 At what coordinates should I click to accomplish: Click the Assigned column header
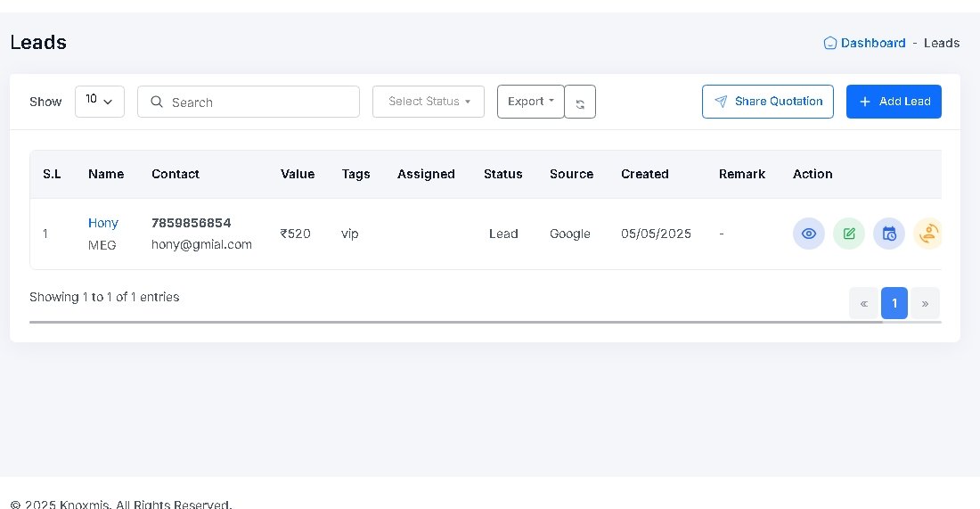click(426, 175)
